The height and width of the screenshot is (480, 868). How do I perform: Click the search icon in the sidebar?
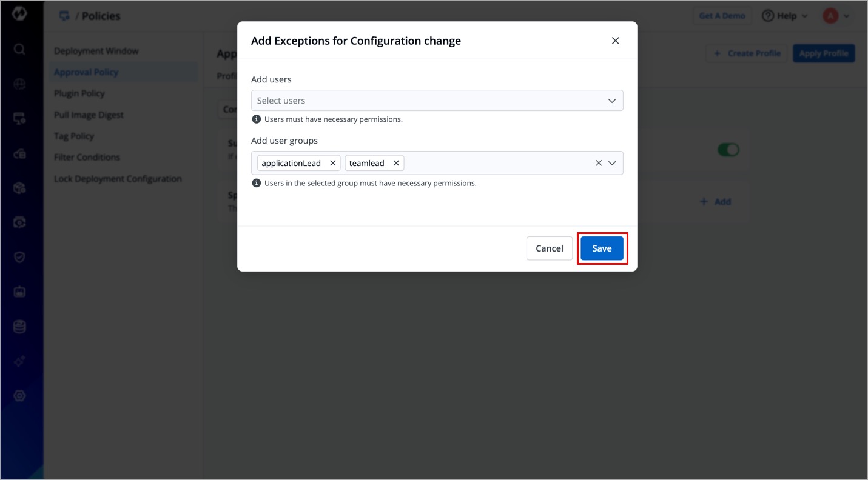[19, 49]
